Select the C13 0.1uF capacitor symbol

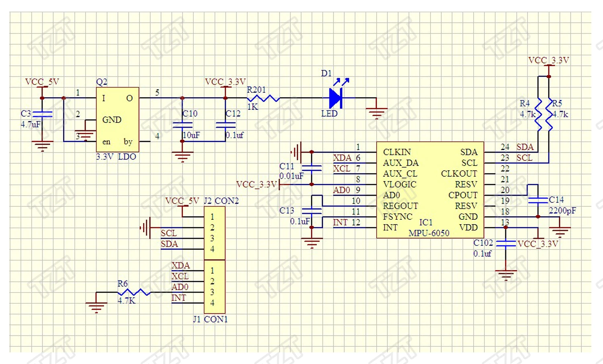point(312,211)
